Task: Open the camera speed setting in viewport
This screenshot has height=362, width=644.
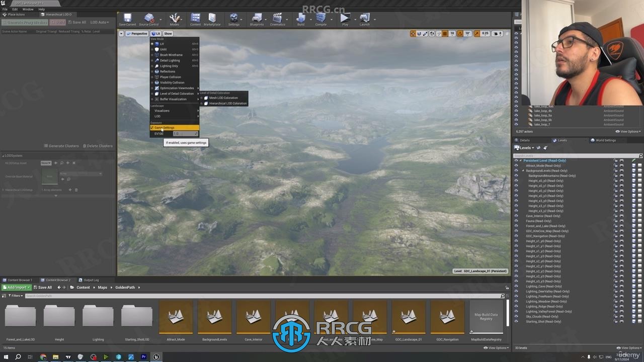Action: point(497,34)
